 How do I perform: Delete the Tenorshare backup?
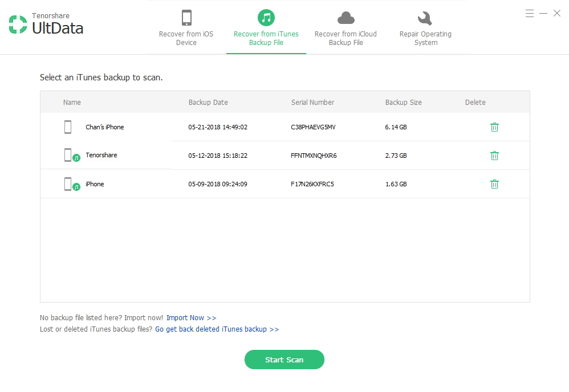494,156
